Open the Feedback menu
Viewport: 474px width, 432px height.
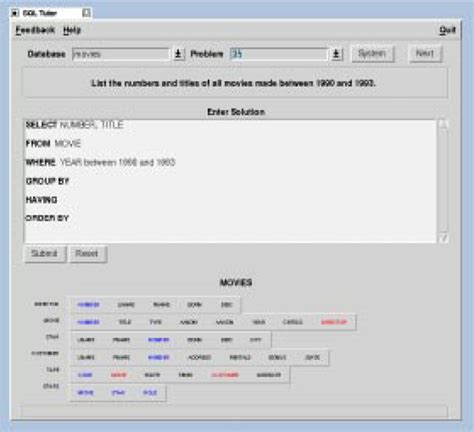[x=35, y=30]
